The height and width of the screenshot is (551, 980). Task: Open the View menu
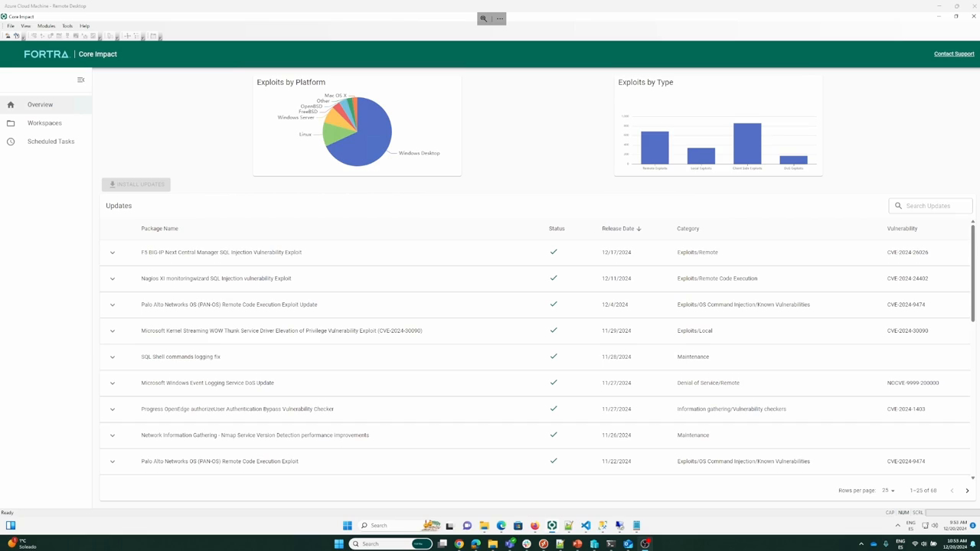[25, 26]
